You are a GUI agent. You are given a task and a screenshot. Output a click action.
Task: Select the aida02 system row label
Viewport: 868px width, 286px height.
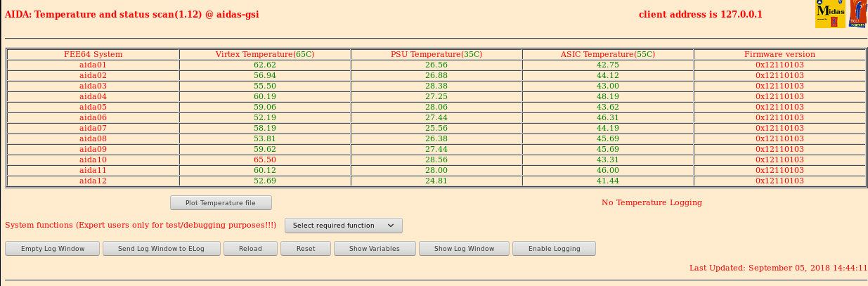click(93, 75)
